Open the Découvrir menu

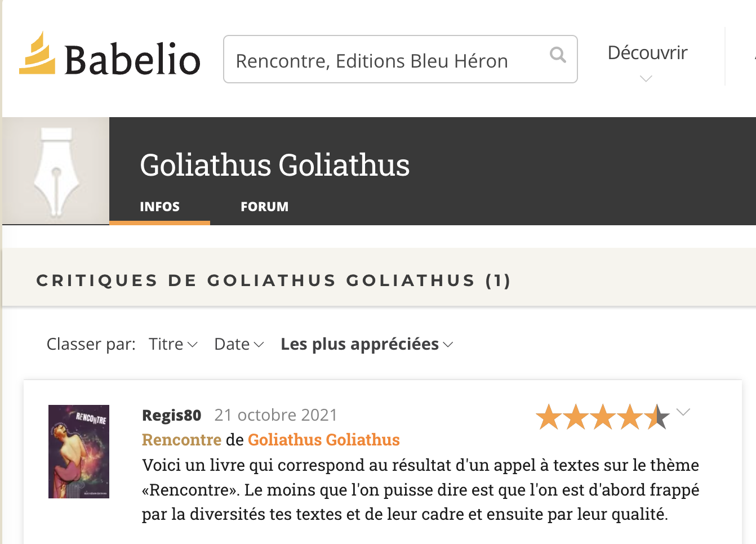coord(647,52)
